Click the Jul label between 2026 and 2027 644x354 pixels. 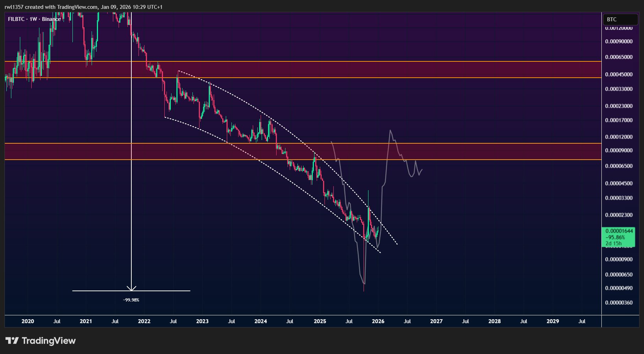407,321
